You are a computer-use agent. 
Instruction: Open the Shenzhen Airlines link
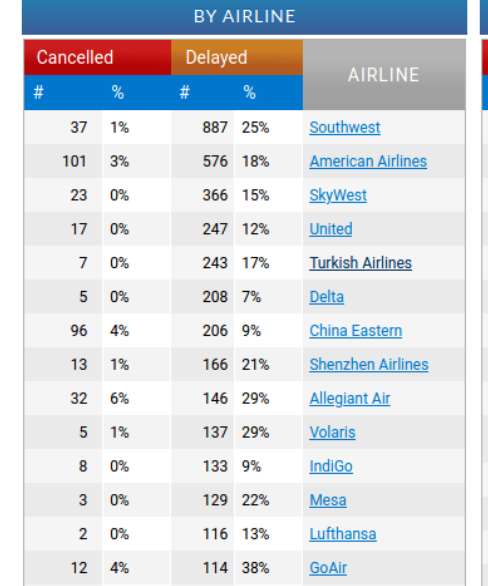(x=369, y=365)
